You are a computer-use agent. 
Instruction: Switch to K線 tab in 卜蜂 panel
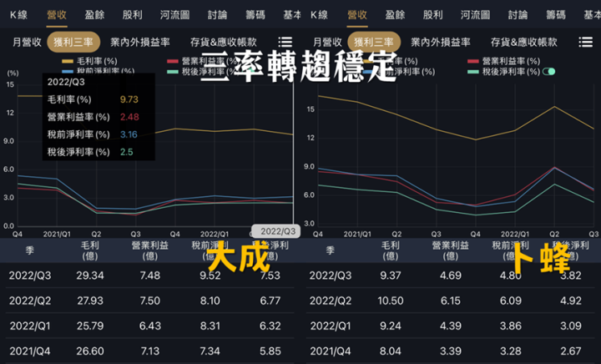[319, 15]
